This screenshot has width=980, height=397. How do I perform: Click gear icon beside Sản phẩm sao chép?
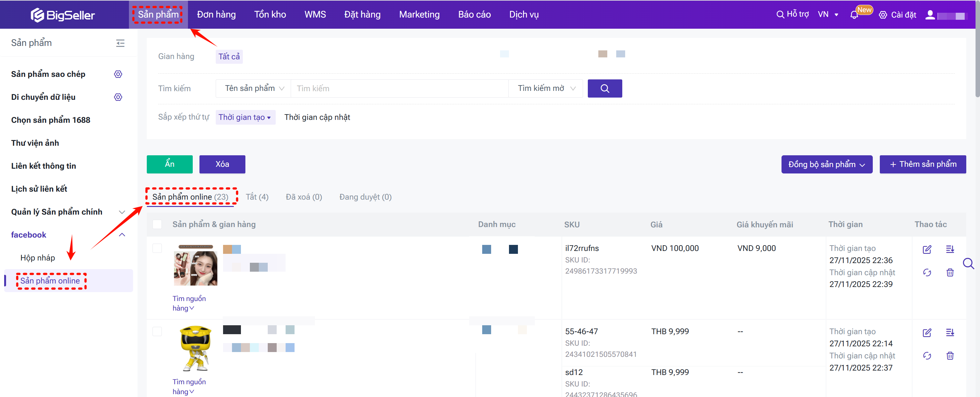tap(118, 74)
